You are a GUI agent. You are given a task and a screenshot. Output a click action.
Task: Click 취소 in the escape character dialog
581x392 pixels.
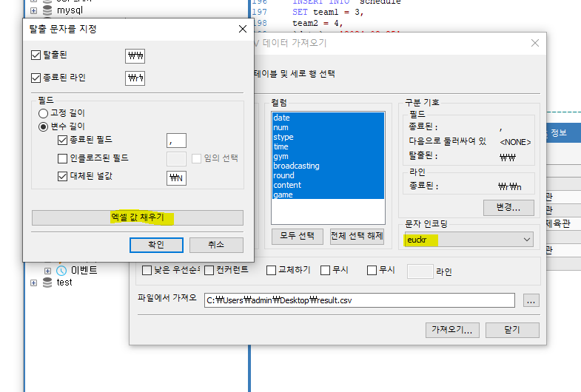216,245
